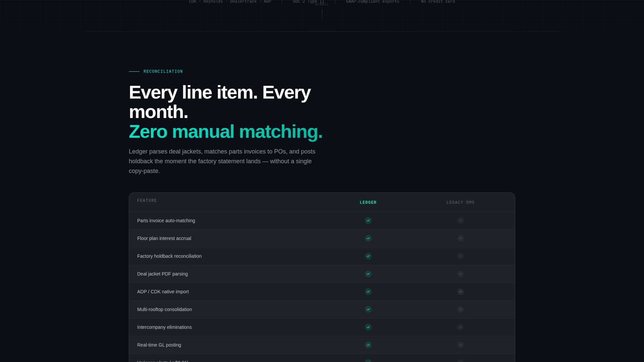Click Ledger checkmark for Factory holdback reconciliation
Image resolution: width=644 pixels, height=362 pixels.
(368, 256)
